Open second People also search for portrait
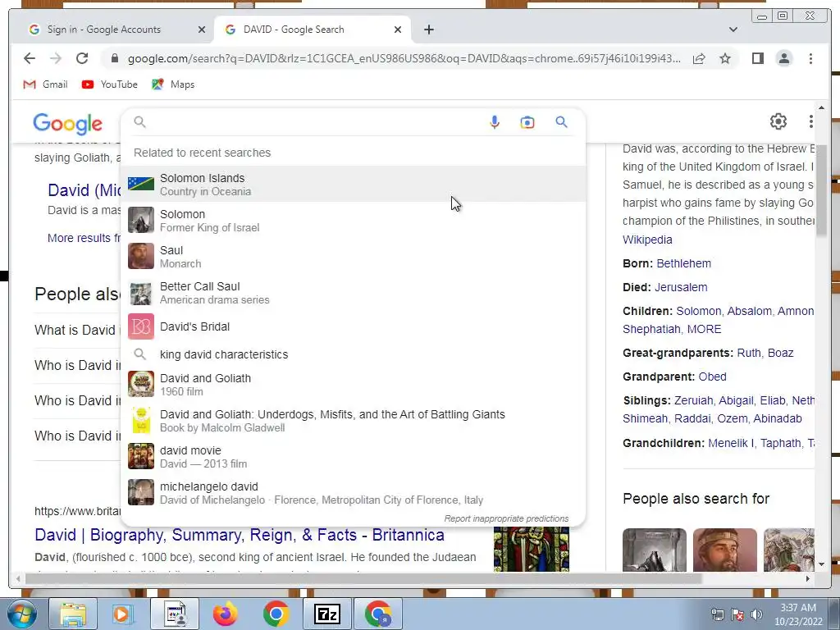Image resolution: width=840 pixels, height=630 pixels. point(725,550)
